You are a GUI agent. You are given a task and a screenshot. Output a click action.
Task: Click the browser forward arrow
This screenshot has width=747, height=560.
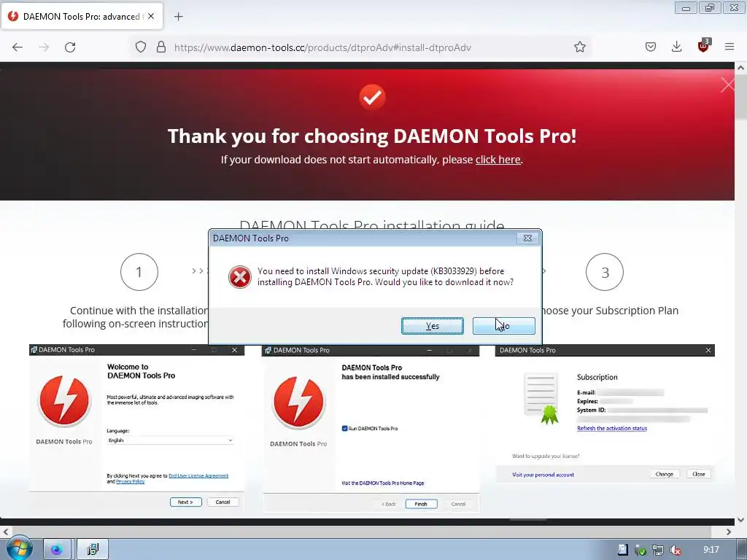coord(44,47)
